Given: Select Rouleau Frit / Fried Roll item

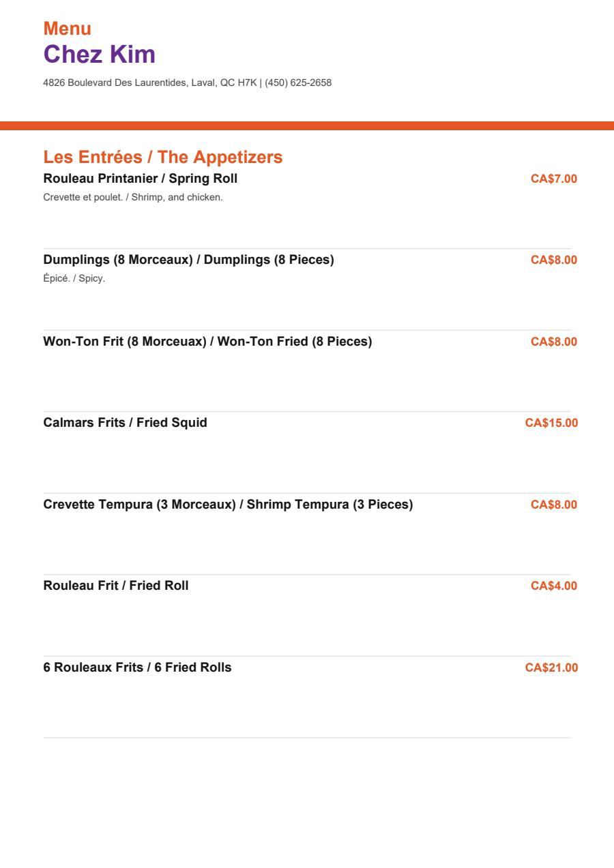Looking at the screenshot, I should click(x=116, y=586).
